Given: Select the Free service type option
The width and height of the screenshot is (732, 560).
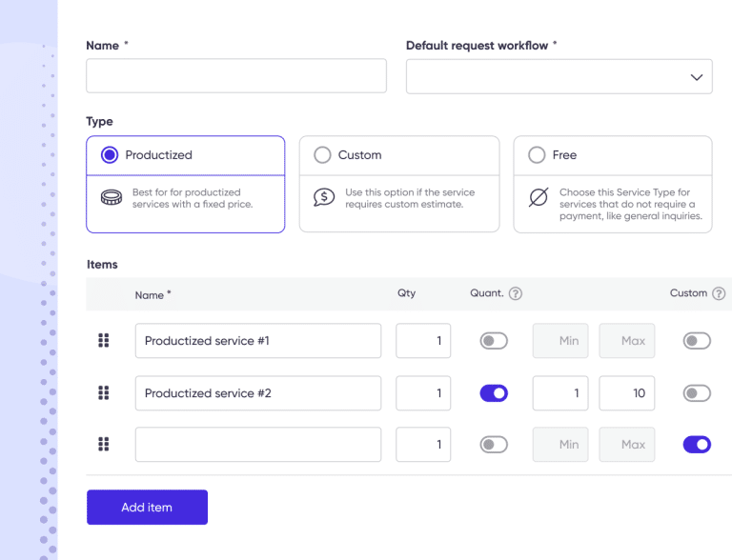Looking at the screenshot, I should pyautogui.click(x=537, y=155).
